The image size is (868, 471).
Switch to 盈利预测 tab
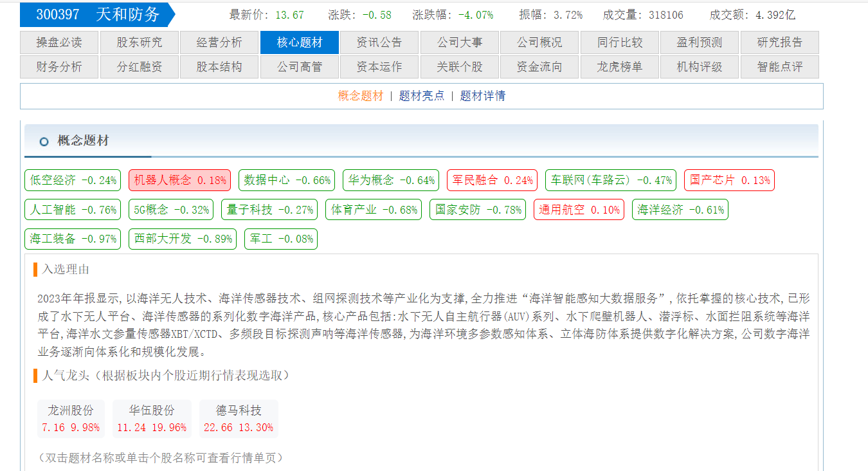(700, 42)
